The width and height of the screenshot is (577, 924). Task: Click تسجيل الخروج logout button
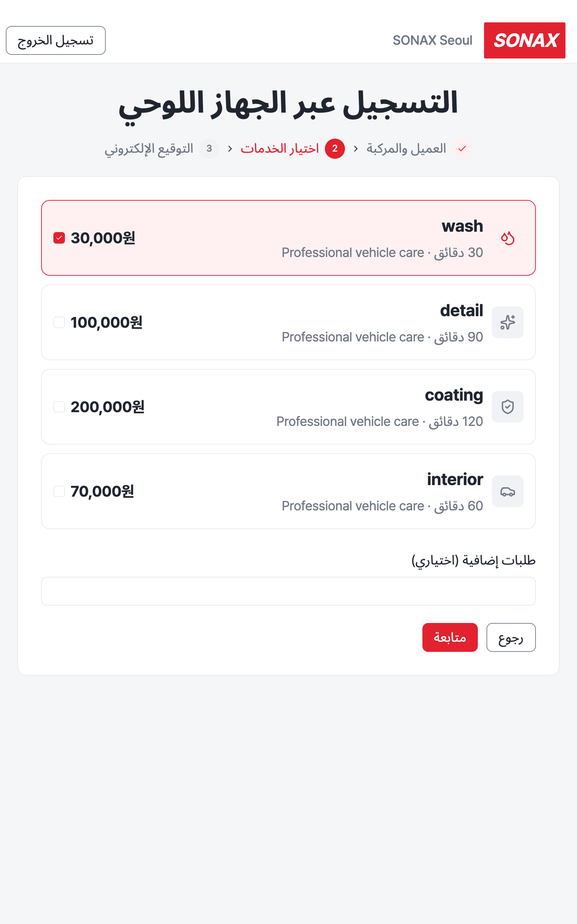(x=56, y=40)
